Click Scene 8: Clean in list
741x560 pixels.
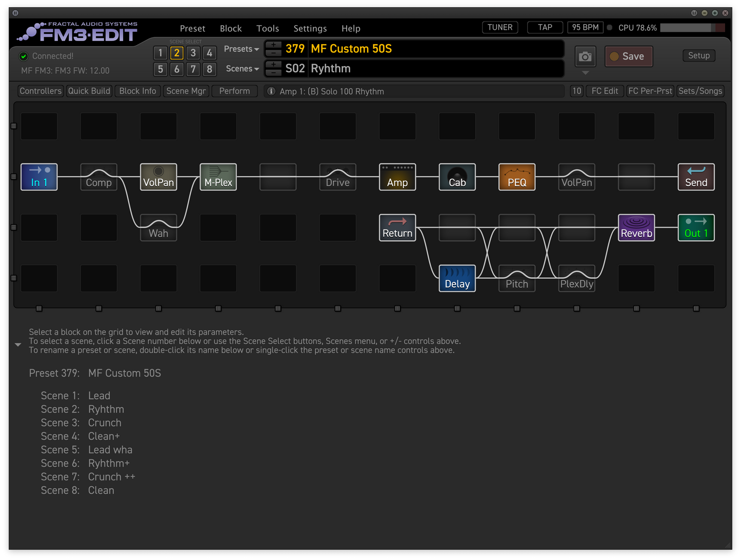(77, 490)
